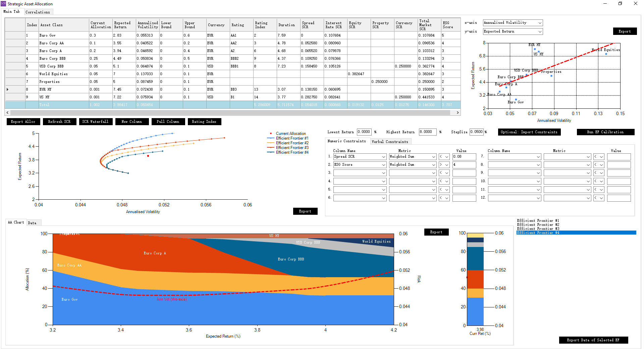Select Efficient Frontier #2 in the list

(538, 225)
